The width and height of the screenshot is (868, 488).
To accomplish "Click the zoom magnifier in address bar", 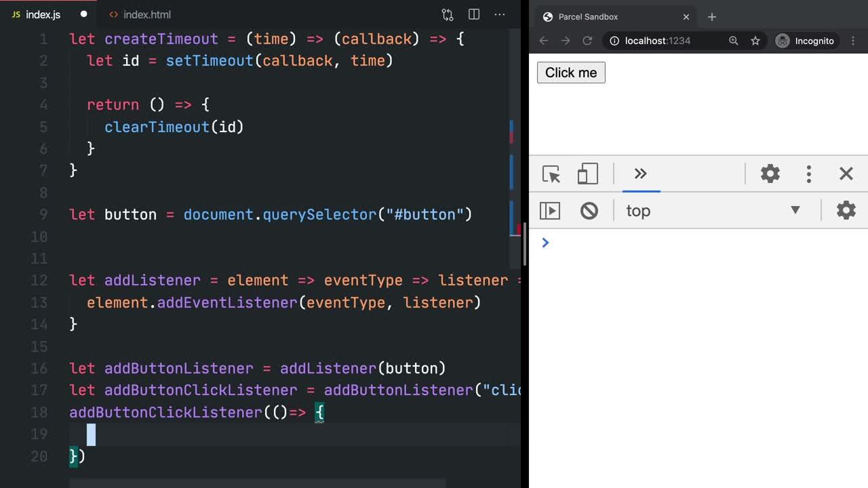I will [x=733, y=41].
